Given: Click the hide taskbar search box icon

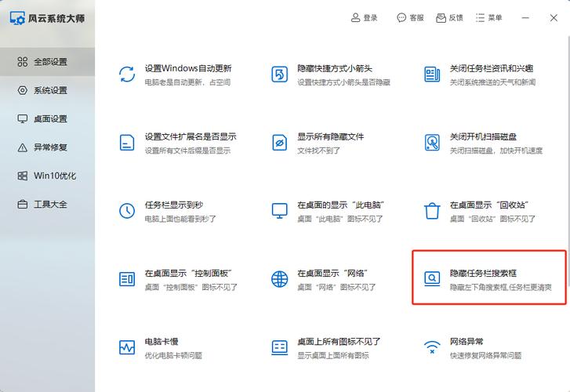Looking at the screenshot, I should coord(432,279).
